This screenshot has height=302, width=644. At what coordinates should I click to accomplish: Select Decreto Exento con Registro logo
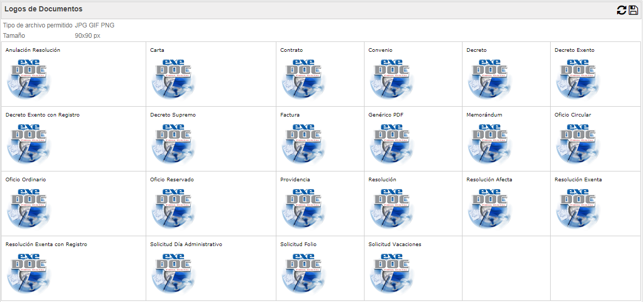(x=29, y=144)
